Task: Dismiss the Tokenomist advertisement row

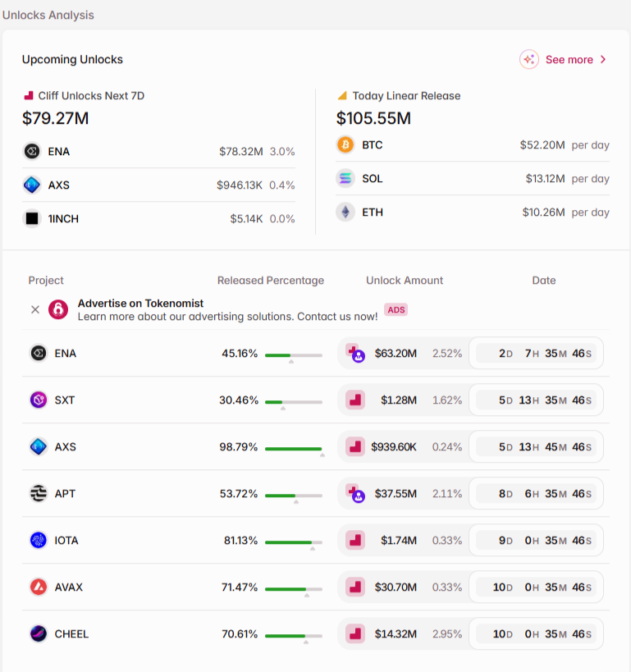Action: [x=35, y=309]
